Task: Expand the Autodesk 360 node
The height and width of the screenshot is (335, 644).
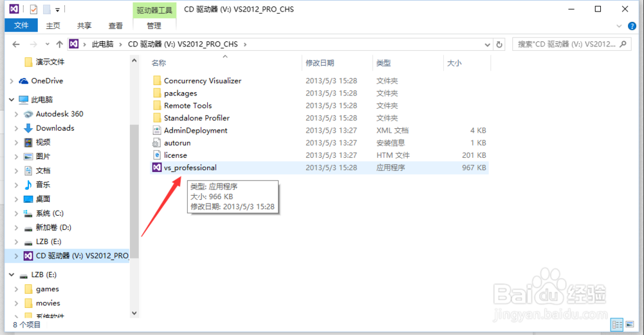Action: click(17, 114)
